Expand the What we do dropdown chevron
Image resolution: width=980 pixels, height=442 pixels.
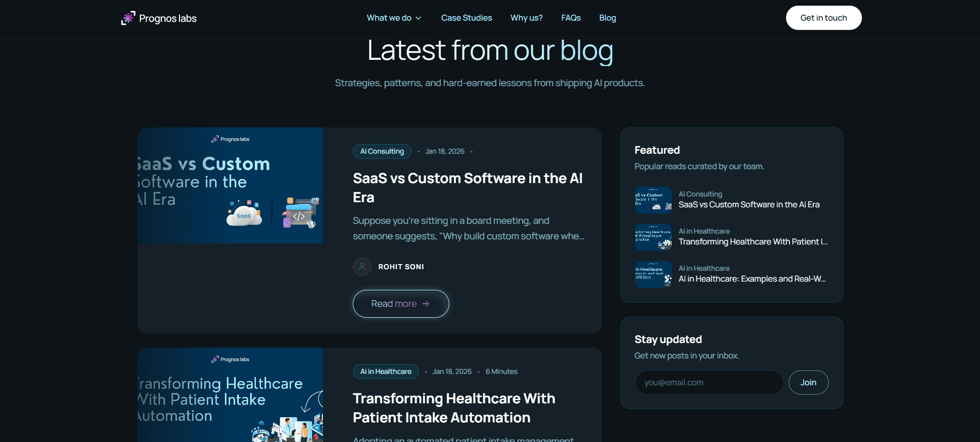coord(418,18)
